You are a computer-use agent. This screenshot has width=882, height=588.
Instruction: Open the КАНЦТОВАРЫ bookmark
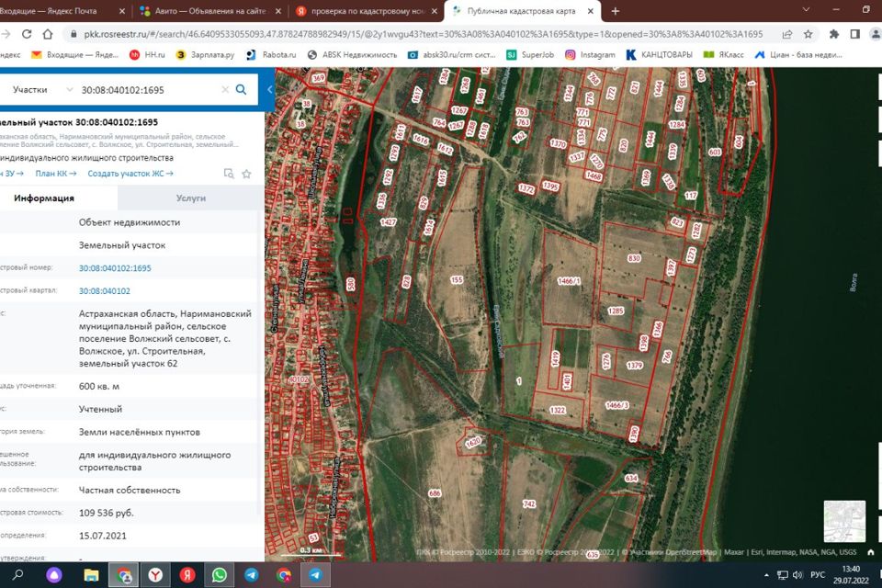(x=660, y=54)
